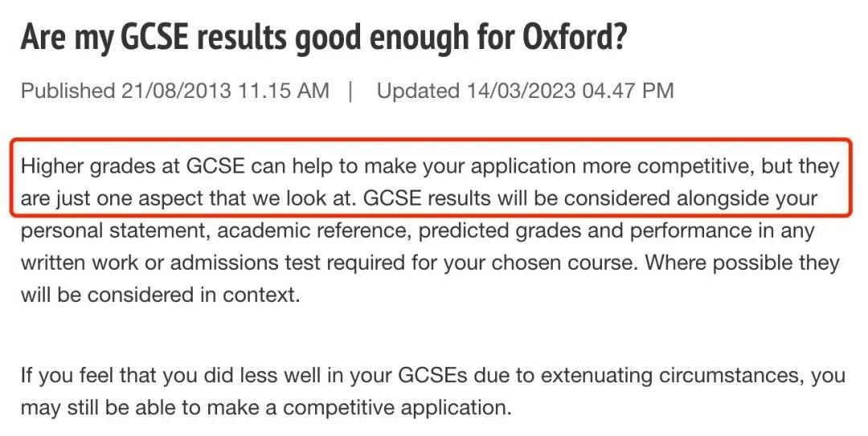Click 'will be considered in context.' line
Image resolution: width=868 pixels, height=436 pixels.
pyautogui.click(x=160, y=295)
